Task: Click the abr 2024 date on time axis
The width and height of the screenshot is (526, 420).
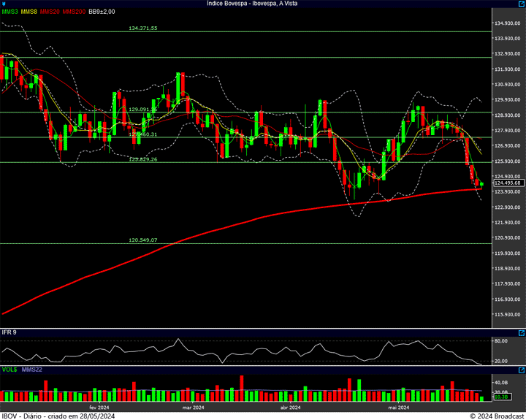Action: [290, 408]
